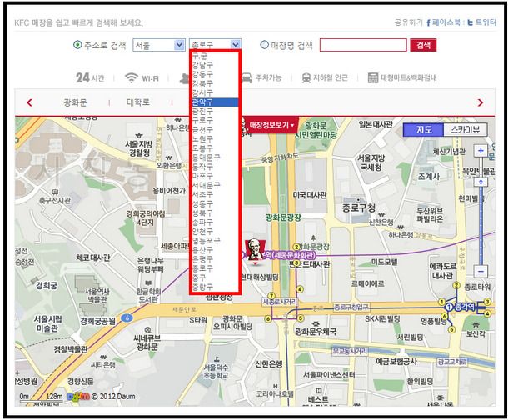
Task: Select 마포구 in the district list
Action: 215,176
